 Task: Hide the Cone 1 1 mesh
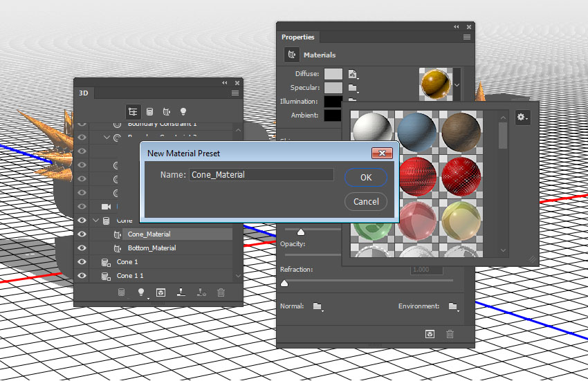[x=82, y=276]
